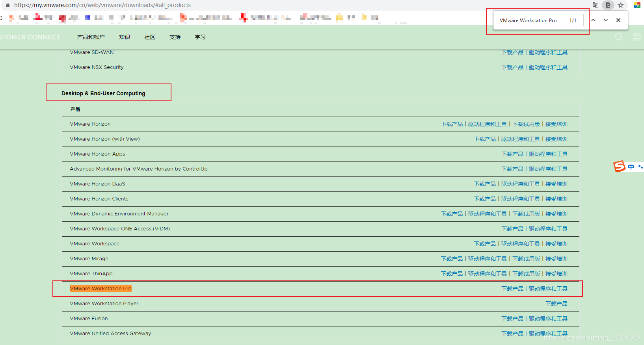
Task: Open the 社区 menu
Action: pyautogui.click(x=150, y=37)
